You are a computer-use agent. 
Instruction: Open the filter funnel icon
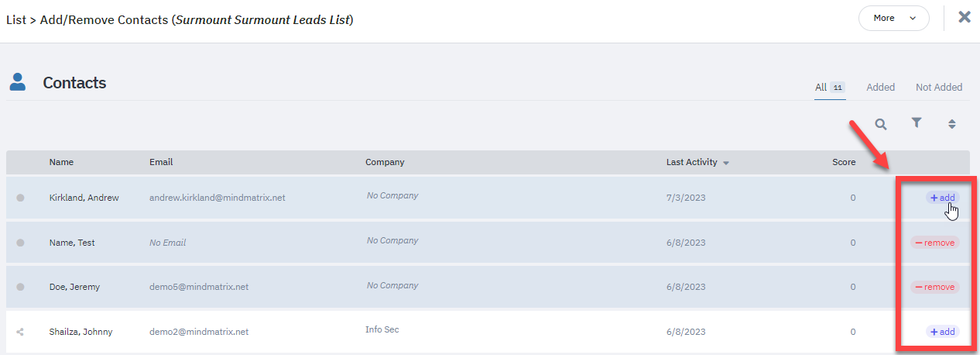pos(917,123)
